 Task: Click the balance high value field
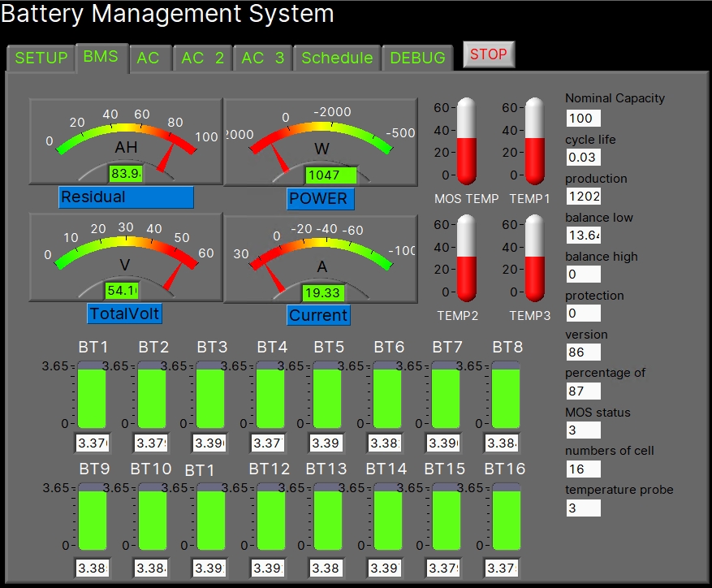[x=584, y=275]
